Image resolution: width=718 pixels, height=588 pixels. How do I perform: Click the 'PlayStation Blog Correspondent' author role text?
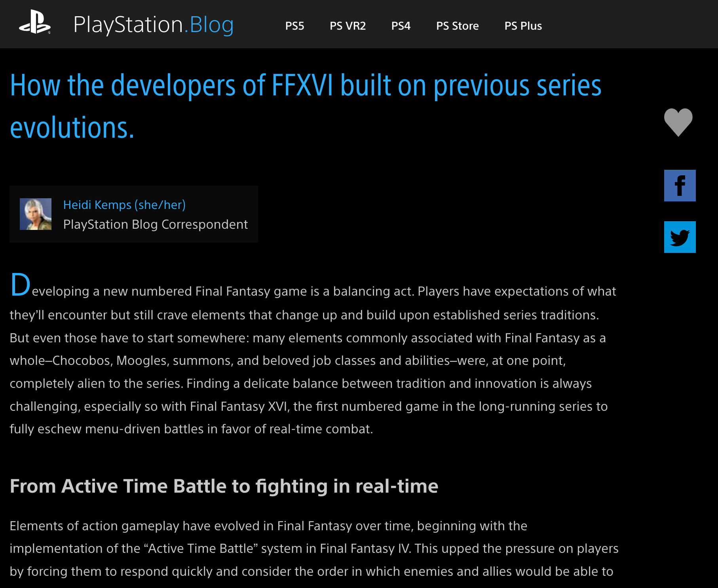tap(156, 224)
